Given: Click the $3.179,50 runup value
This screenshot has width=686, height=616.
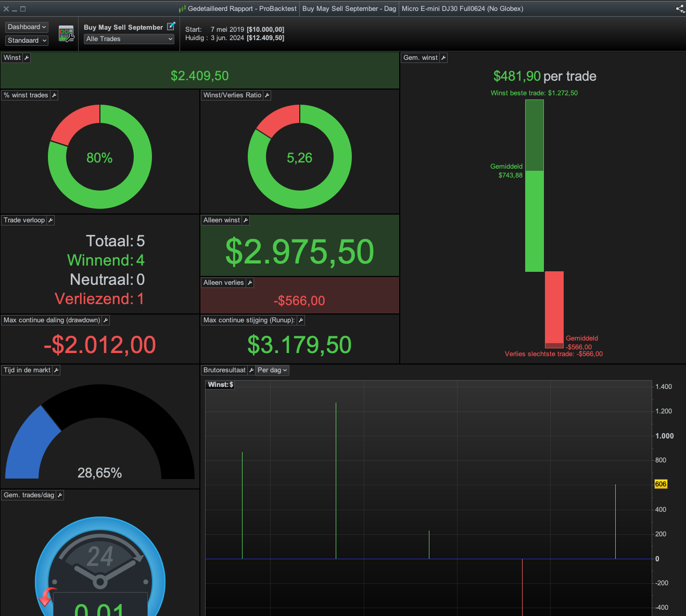Looking at the screenshot, I should [x=300, y=345].
